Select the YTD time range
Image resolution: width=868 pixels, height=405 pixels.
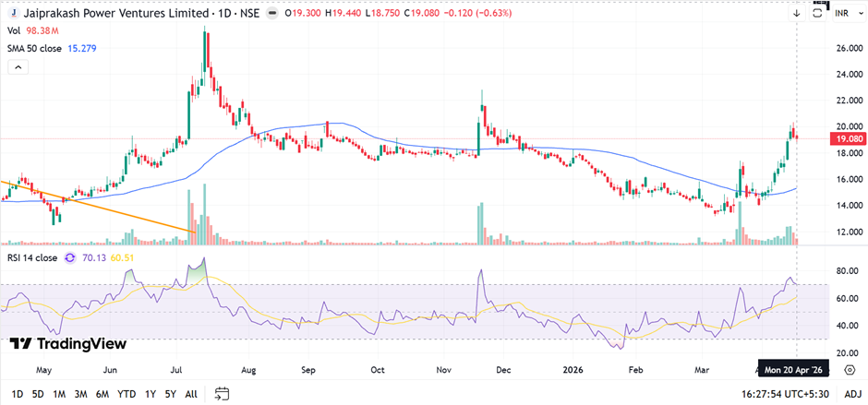click(127, 393)
